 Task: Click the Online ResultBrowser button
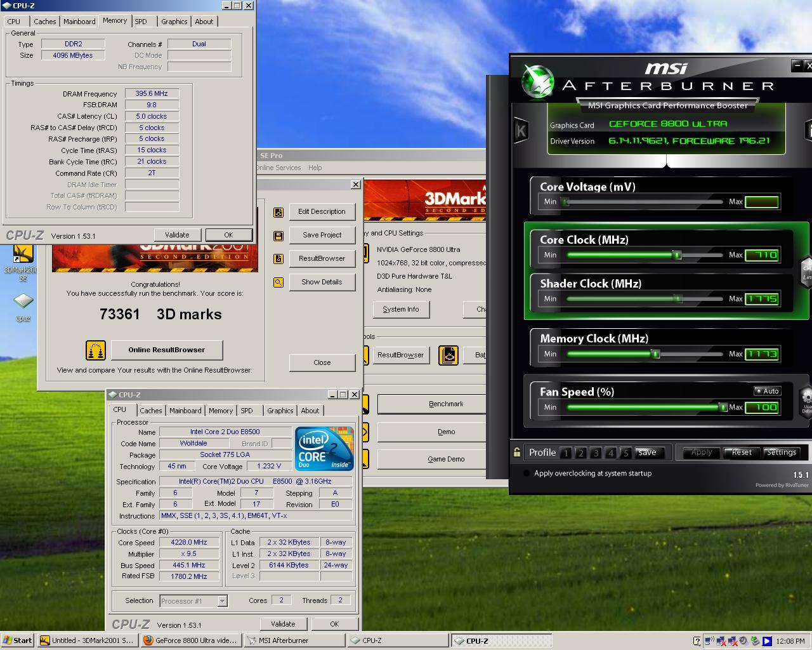coord(167,350)
